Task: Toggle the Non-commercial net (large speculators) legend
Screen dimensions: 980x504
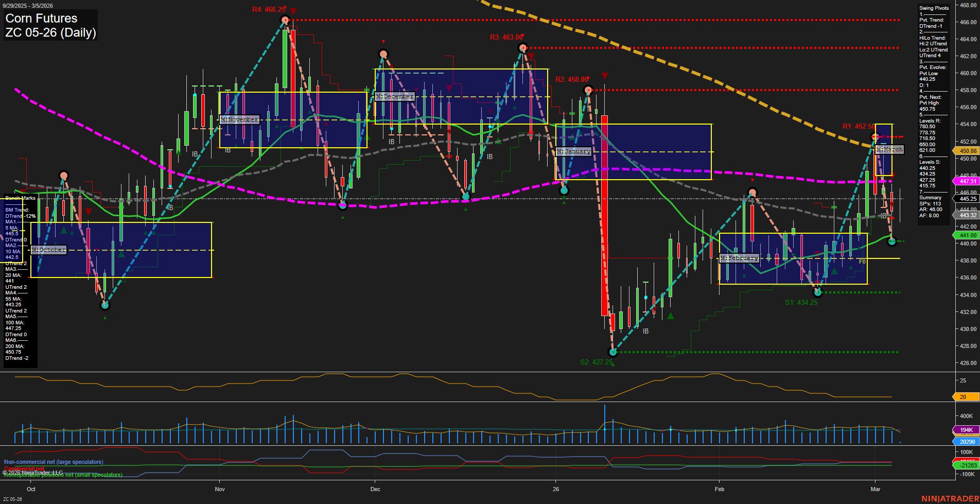Action: click(x=53, y=462)
